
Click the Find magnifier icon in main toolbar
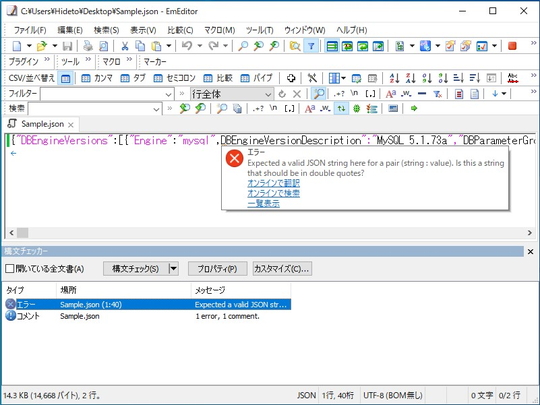[x=243, y=45]
